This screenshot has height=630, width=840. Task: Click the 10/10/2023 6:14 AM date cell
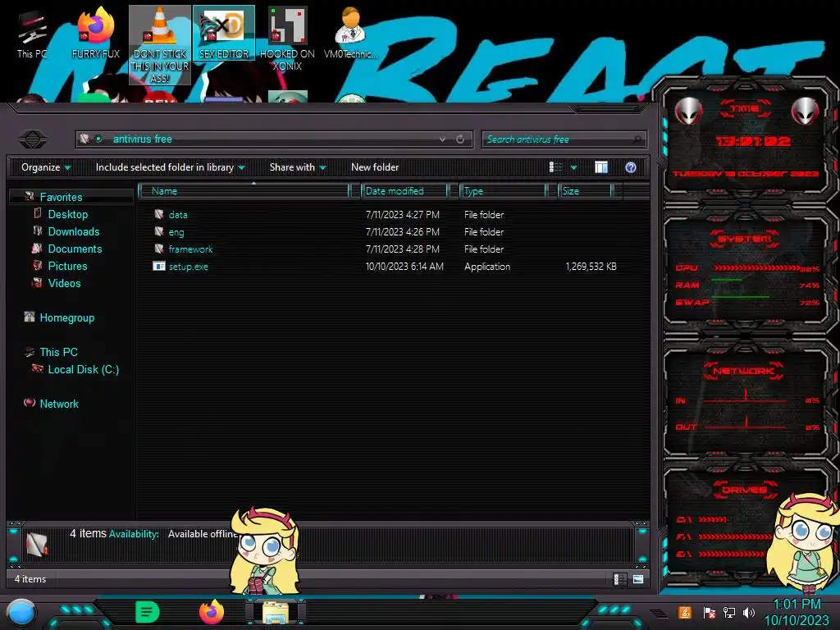(x=404, y=267)
